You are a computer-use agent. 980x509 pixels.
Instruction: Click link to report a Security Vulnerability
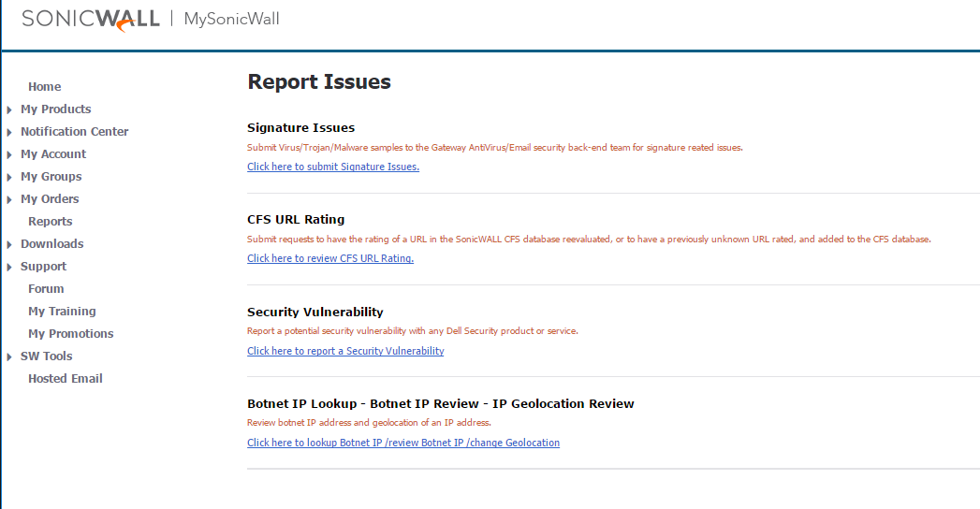coord(345,351)
